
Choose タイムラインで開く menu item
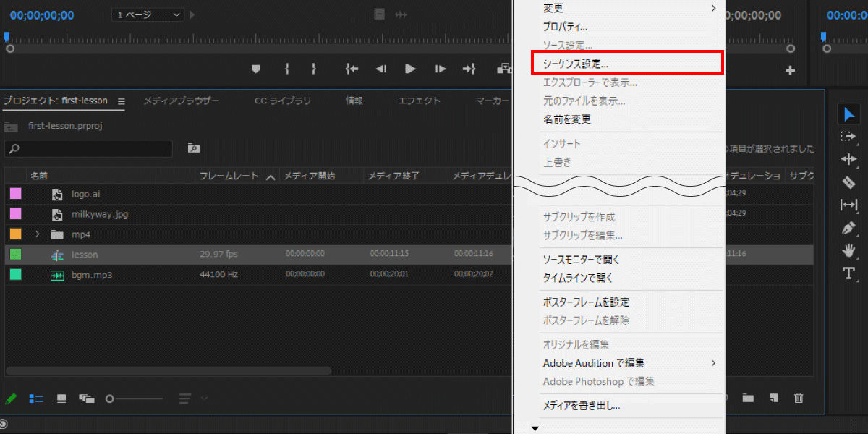click(578, 278)
